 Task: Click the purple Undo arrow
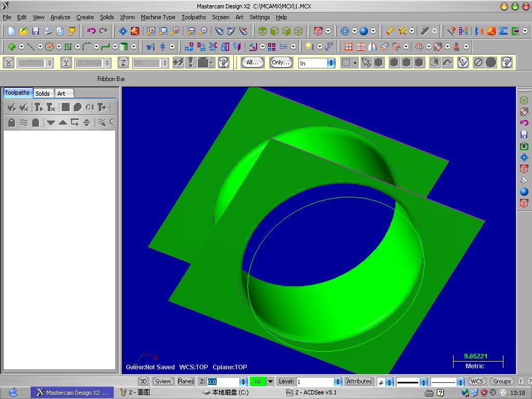[91, 31]
